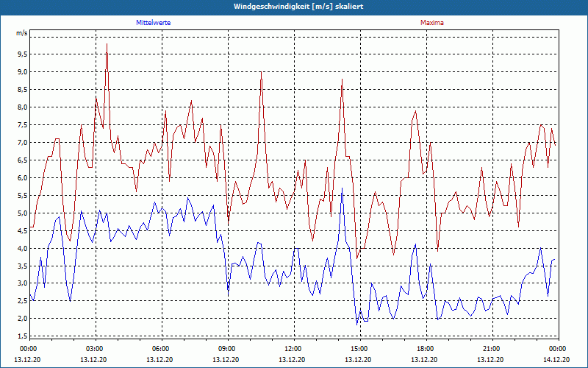
Task: Click the m/s unit label
Action: click(22, 32)
